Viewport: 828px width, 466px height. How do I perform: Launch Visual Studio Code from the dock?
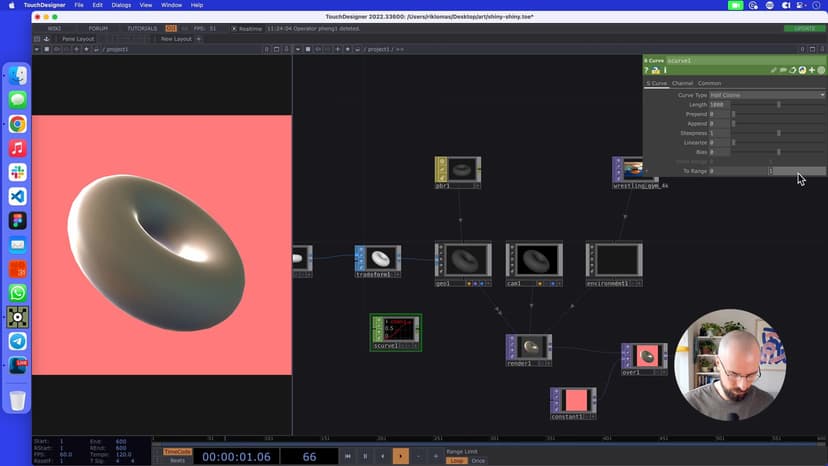pos(17,197)
